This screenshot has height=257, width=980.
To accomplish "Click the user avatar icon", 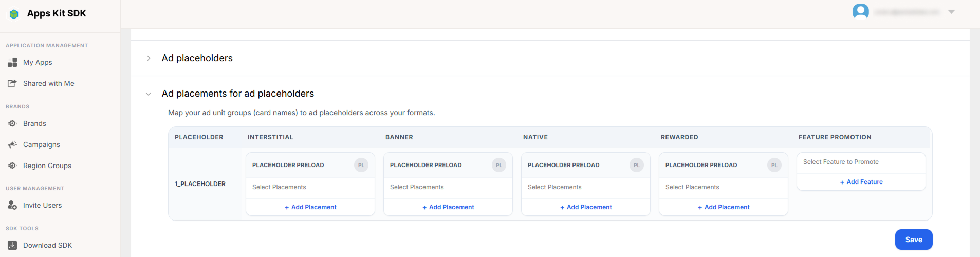I will tap(861, 11).
